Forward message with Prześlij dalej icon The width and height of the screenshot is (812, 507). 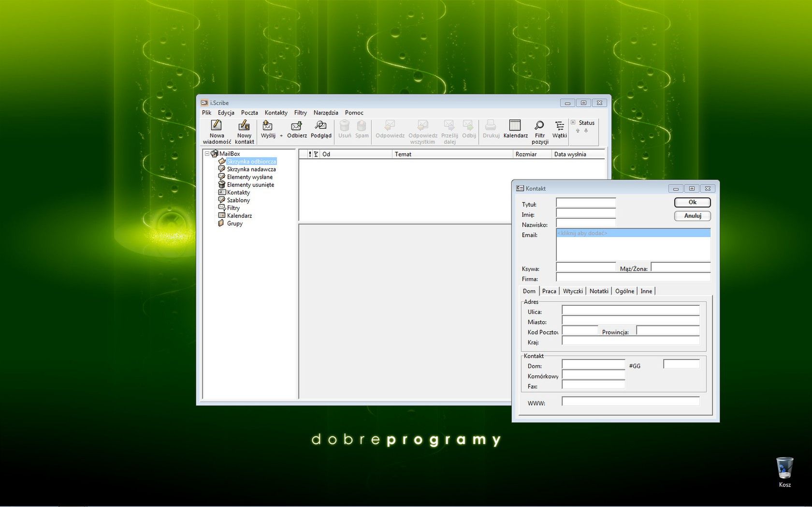[x=449, y=132]
